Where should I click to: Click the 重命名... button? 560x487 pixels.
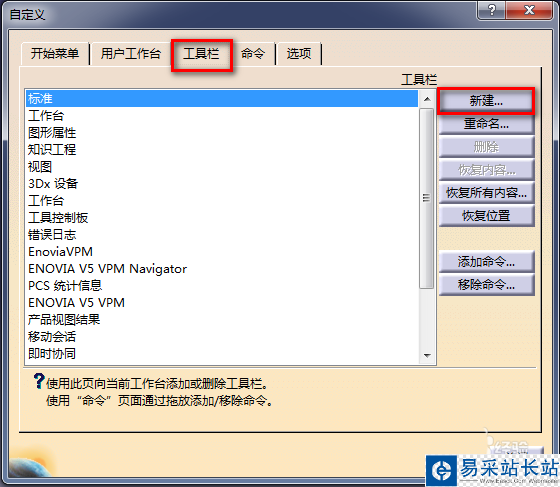tap(486, 124)
